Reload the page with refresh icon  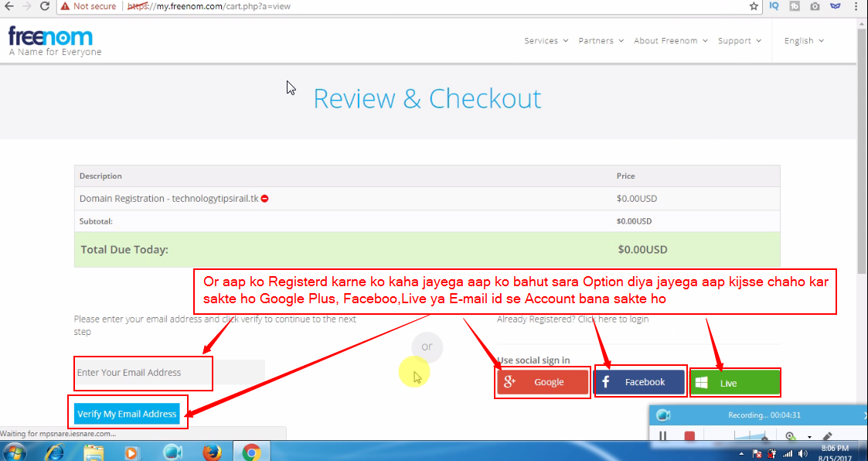(45, 6)
